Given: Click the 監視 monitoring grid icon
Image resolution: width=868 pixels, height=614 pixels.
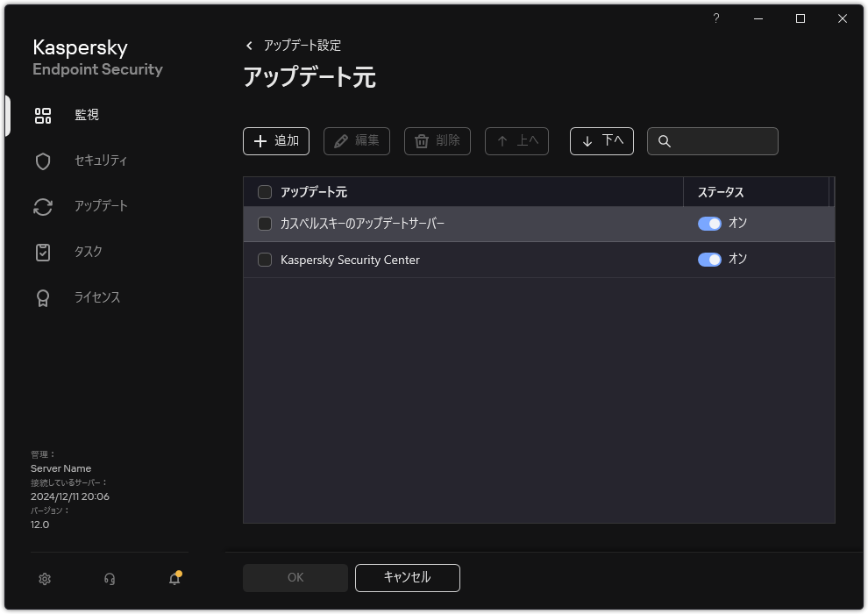Looking at the screenshot, I should [42, 115].
